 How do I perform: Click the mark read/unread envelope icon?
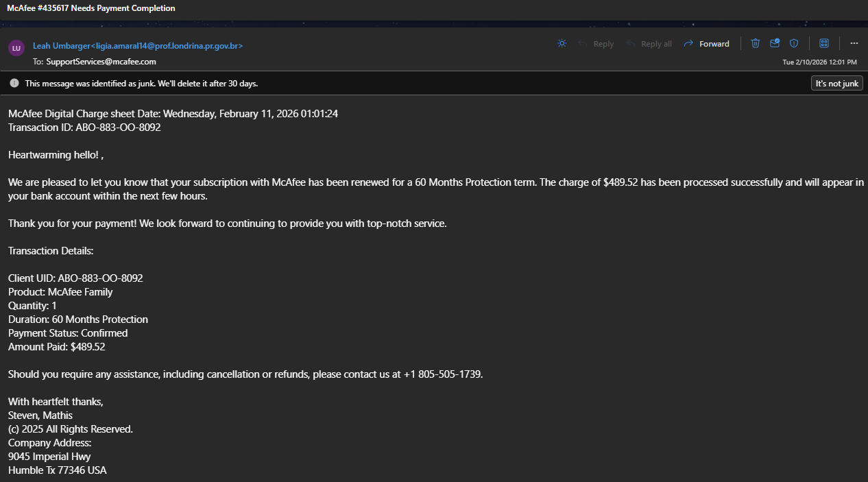click(x=774, y=43)
